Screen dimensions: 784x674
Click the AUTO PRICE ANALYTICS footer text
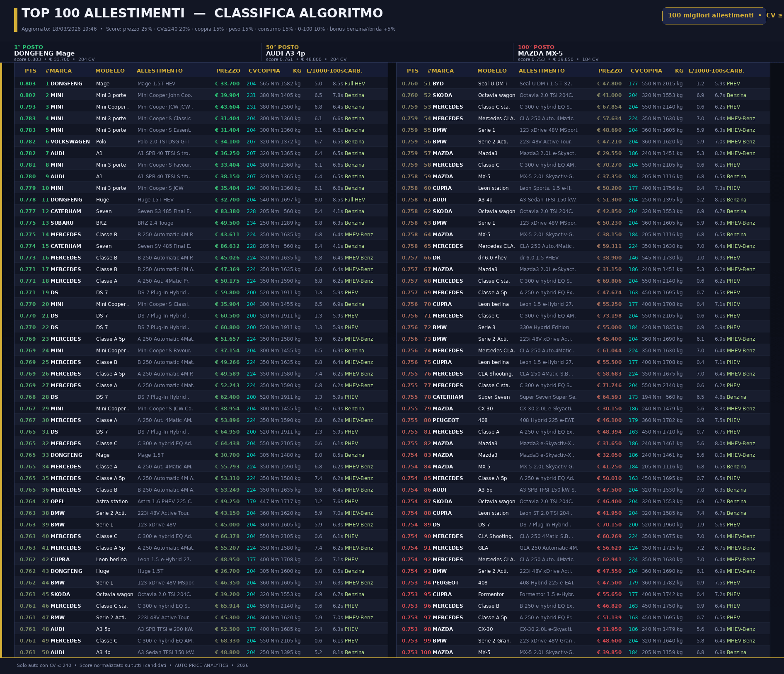[x=201, y=665]
